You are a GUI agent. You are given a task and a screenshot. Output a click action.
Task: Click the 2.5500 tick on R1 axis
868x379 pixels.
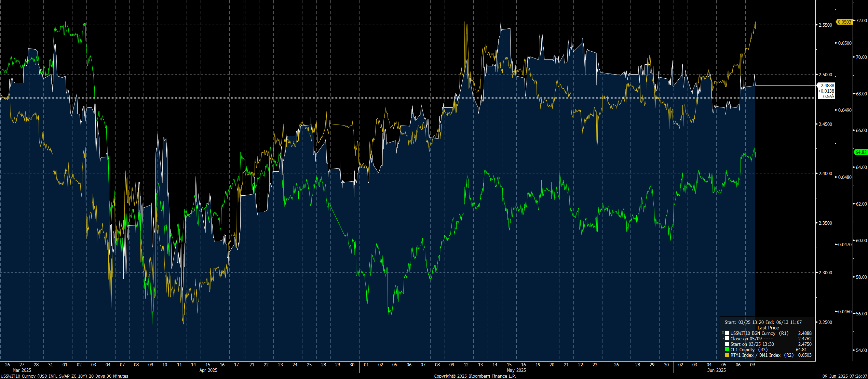pos(825,25)
